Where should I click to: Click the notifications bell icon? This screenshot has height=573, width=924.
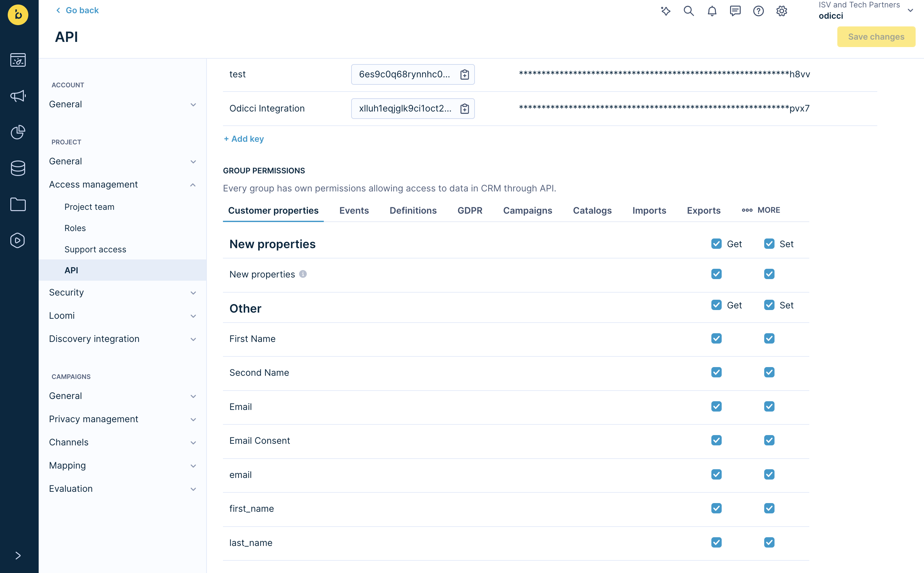712,11
